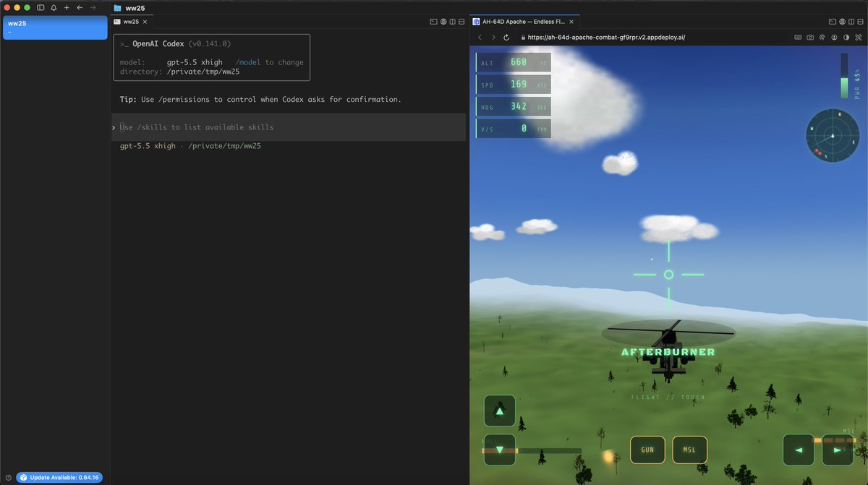Click the circular radar minimap
868x485 pixels.
tap(833, 135)
